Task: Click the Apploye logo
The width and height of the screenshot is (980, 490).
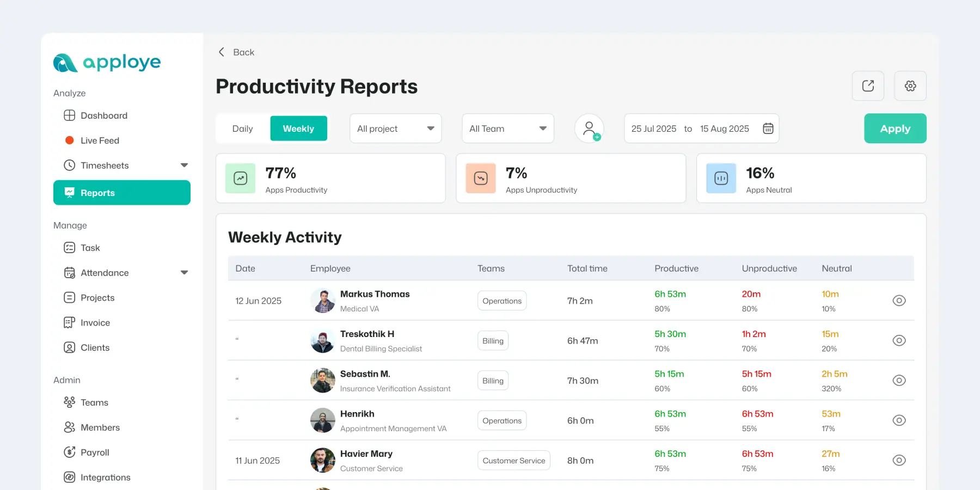Action: click(107, 63)
